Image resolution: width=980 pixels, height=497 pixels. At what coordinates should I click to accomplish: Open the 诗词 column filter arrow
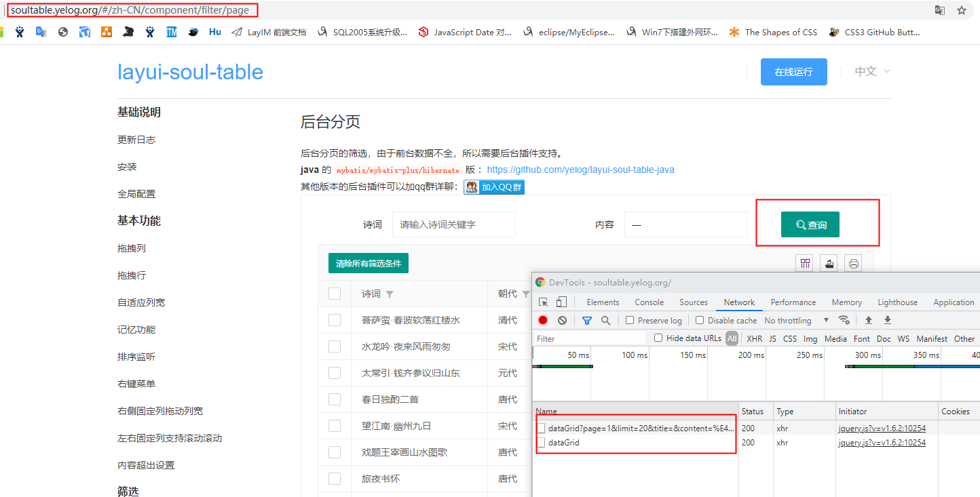[390, 293]
